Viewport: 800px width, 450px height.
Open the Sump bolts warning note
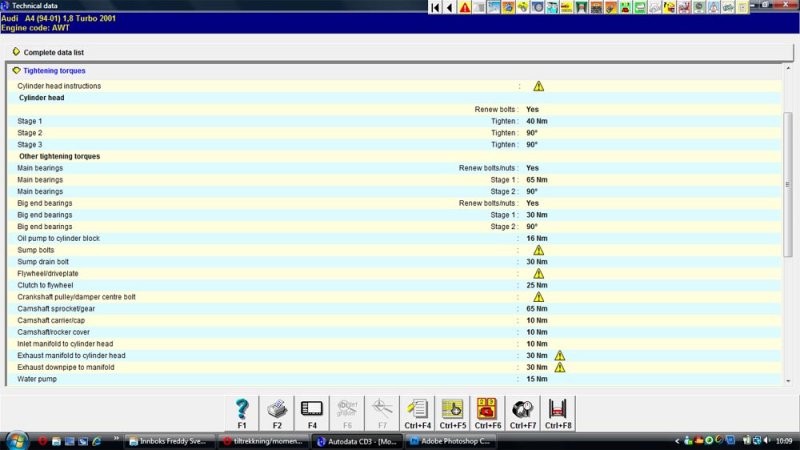pyautogui.click(x=538, y=250)
